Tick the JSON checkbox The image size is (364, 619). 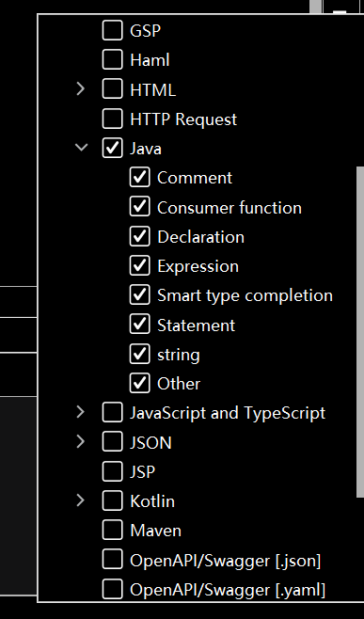(112, 442)
